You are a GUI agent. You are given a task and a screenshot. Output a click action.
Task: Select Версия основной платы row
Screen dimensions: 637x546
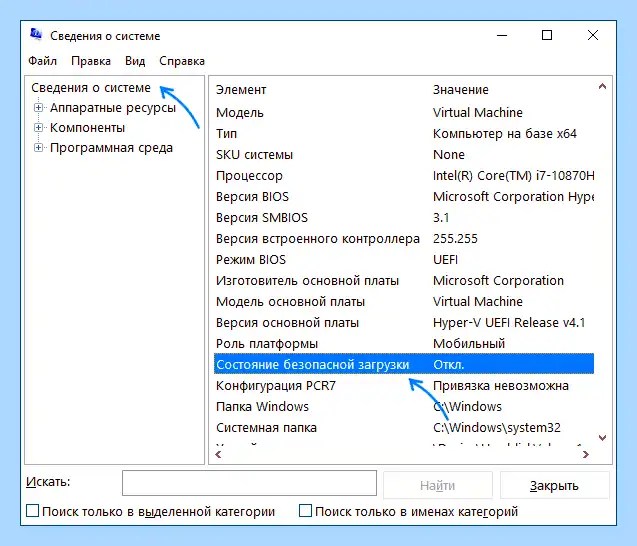[x=404, y=323]
